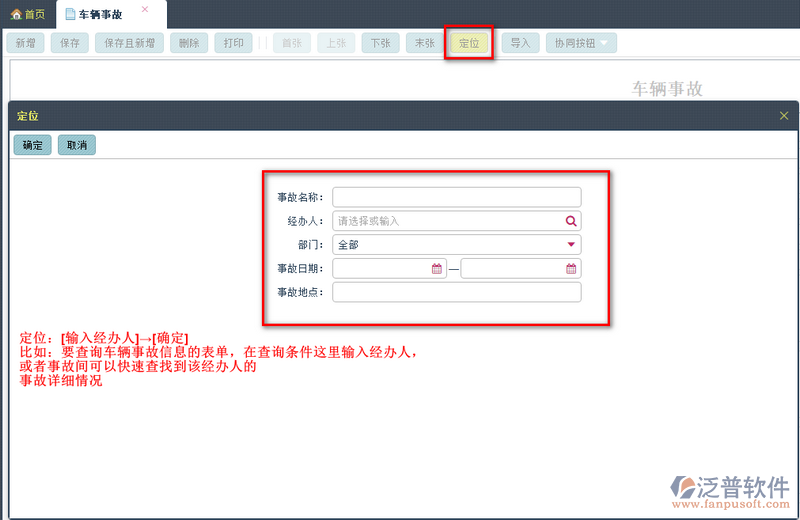Click the 定位 toolbar button

point(469,43)
